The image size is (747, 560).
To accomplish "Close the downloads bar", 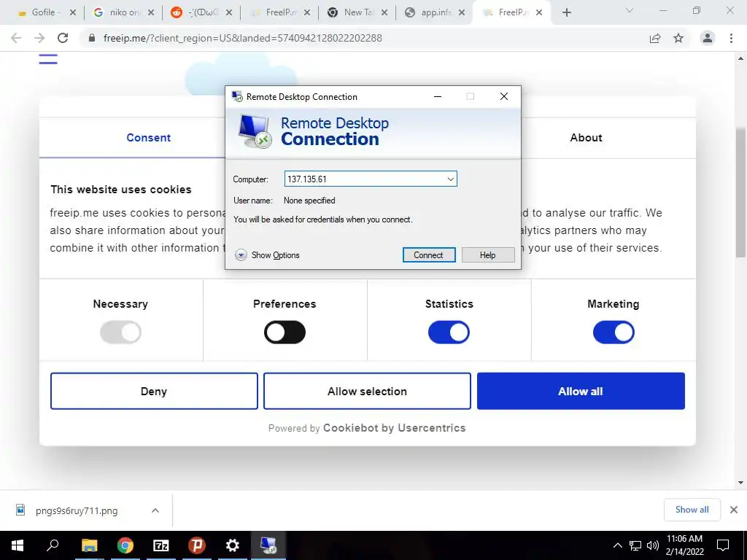I will [734, 510].
